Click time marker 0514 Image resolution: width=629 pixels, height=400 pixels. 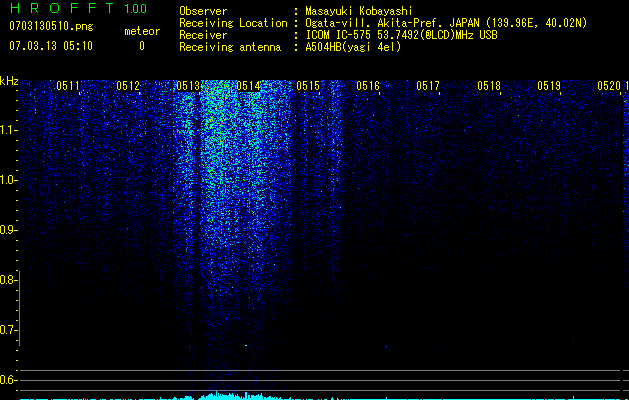click(248, 86)
